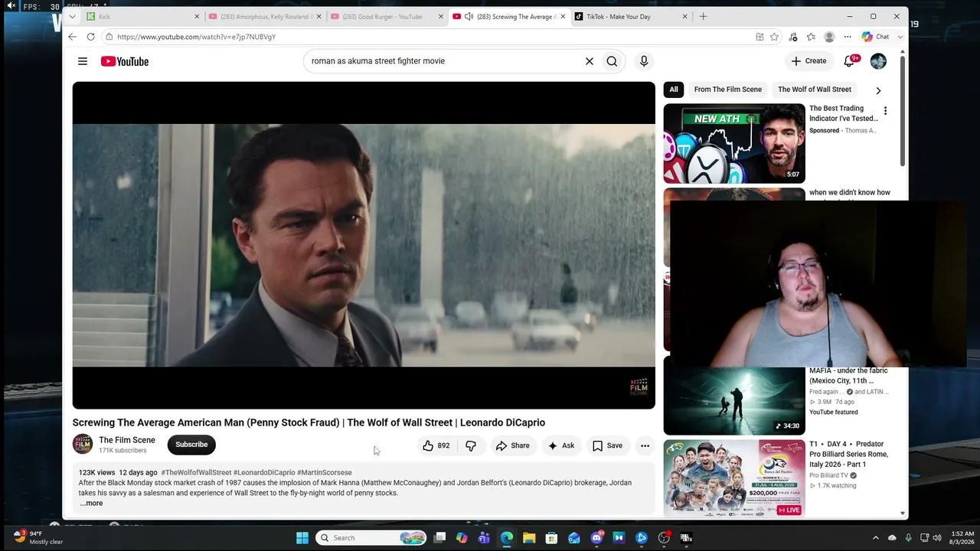This screenshot has height=551, width=980.
Task: Open the Edge profile icon
Action: coord(829,37)
